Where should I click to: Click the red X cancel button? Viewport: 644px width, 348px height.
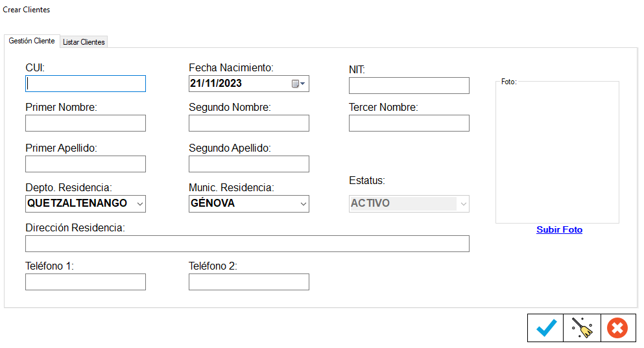tap(617, 329)
